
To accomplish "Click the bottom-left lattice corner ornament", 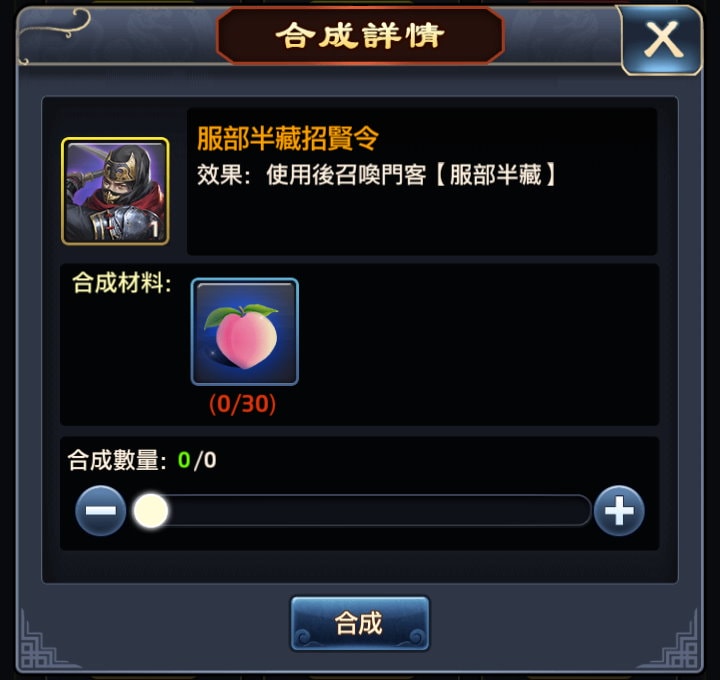I will (44, 641).
